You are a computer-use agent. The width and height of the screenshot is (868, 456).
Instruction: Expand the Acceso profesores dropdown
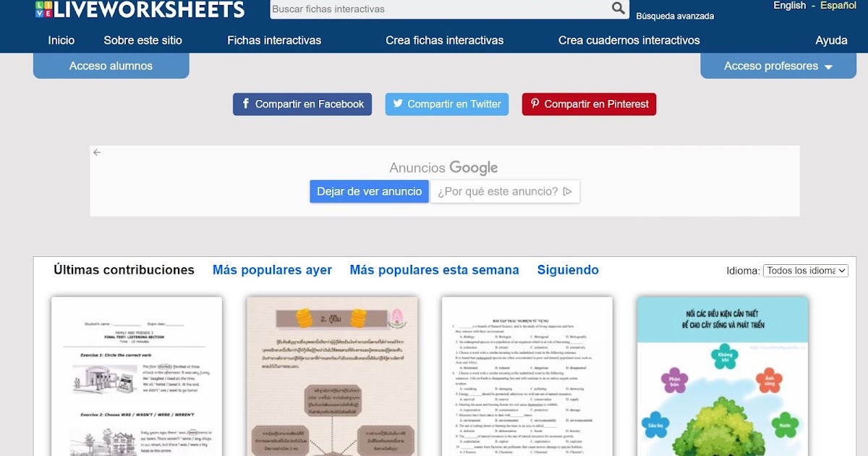tap(778, 66)
